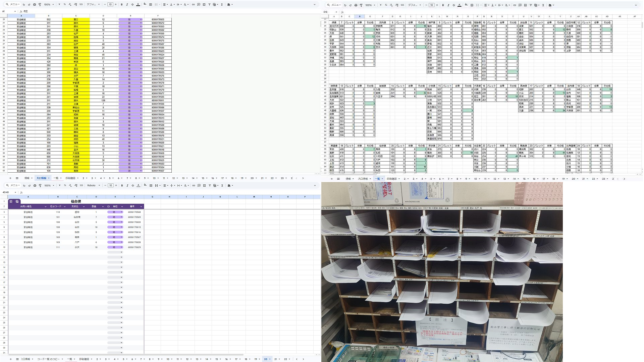Click the Sigma functions icon in the Roboto-font sheet toolbar
The height and width of the screenshot is (362, 644).
point(222,185)
